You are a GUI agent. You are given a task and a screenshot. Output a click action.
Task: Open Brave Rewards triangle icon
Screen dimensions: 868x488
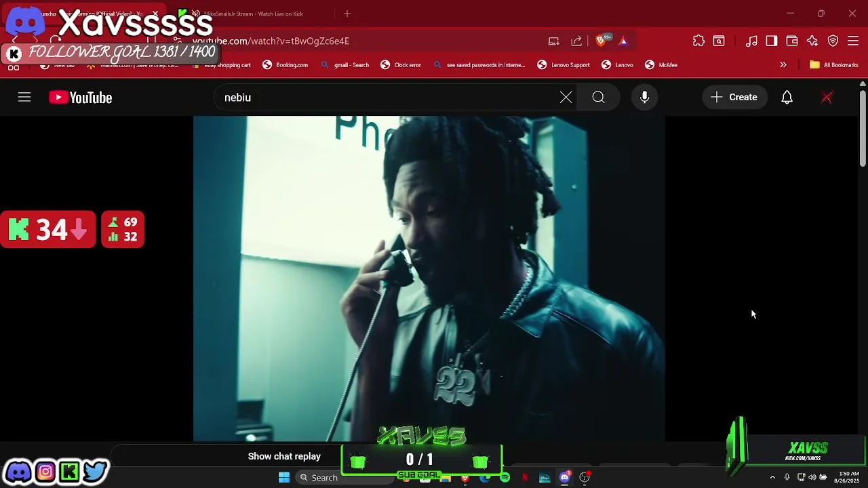[623, 41]
